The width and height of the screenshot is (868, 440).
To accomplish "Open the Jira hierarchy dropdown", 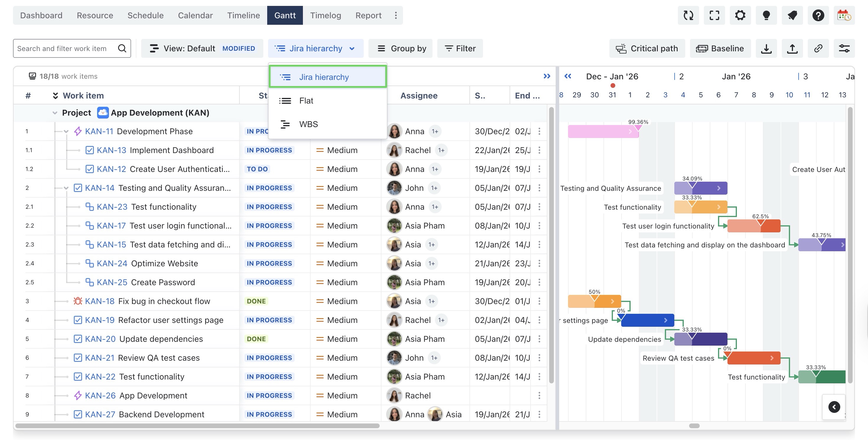I will (x=316, y=48).
